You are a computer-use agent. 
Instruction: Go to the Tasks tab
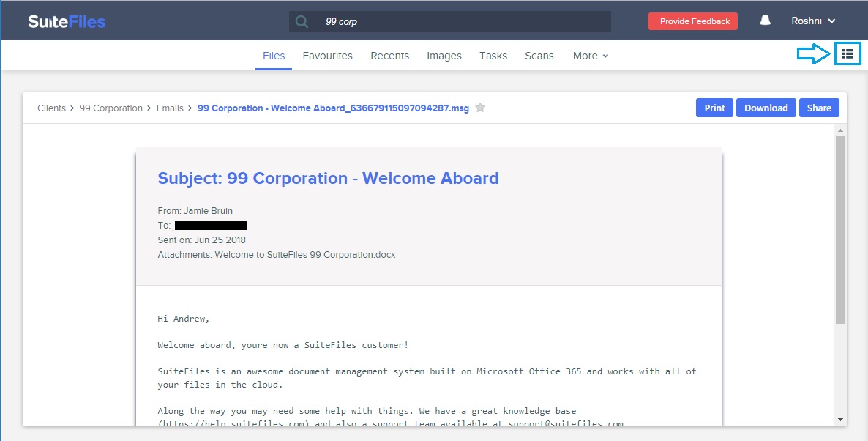pos(493,56)
